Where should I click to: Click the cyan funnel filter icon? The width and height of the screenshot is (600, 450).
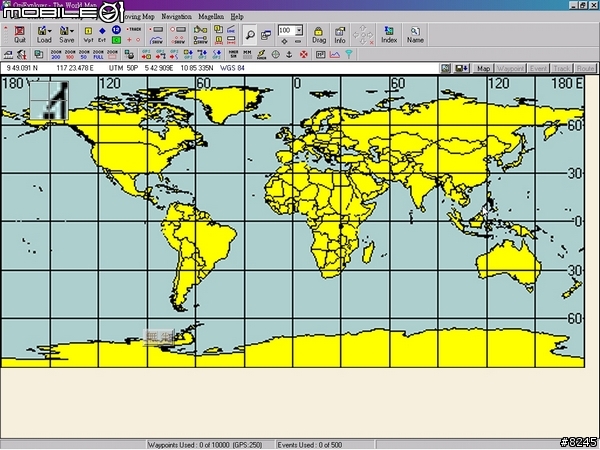[x=349, y=54]
